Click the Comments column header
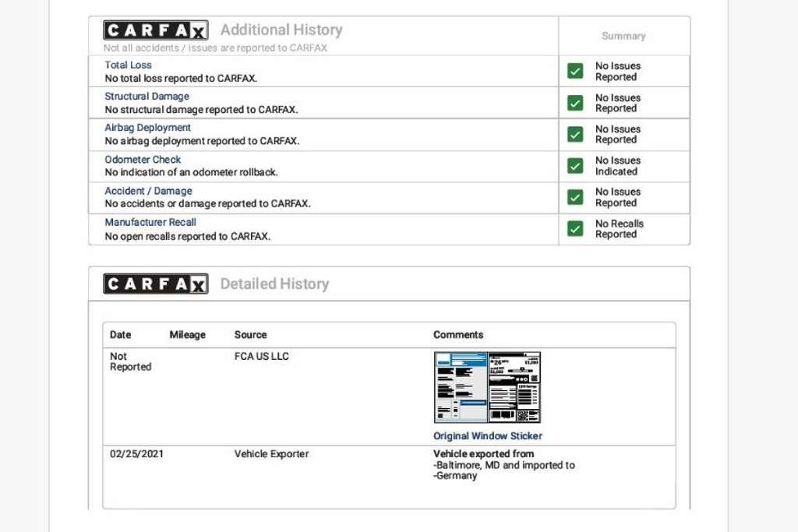The width and height of the screenshot is (798, 532). coord(458,335)
